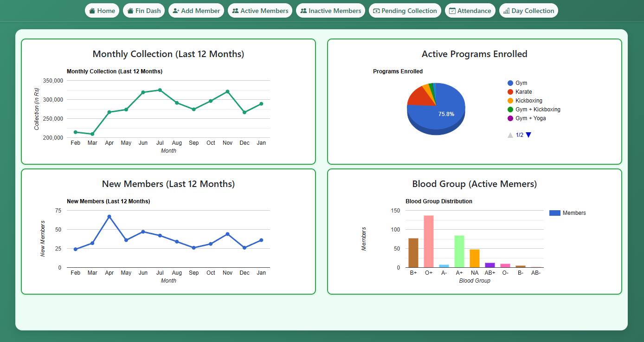
Task: Open the Attendance page from the navbar
Action: coord(470,10)
